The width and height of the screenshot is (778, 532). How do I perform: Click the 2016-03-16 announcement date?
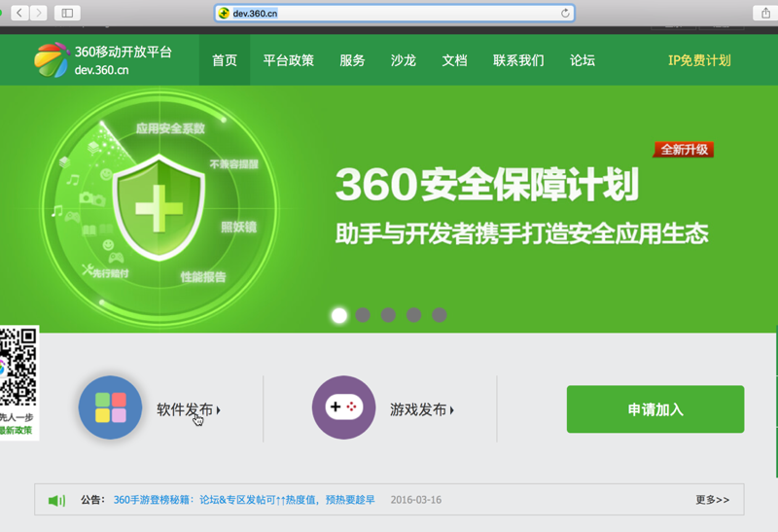(416, 500)
